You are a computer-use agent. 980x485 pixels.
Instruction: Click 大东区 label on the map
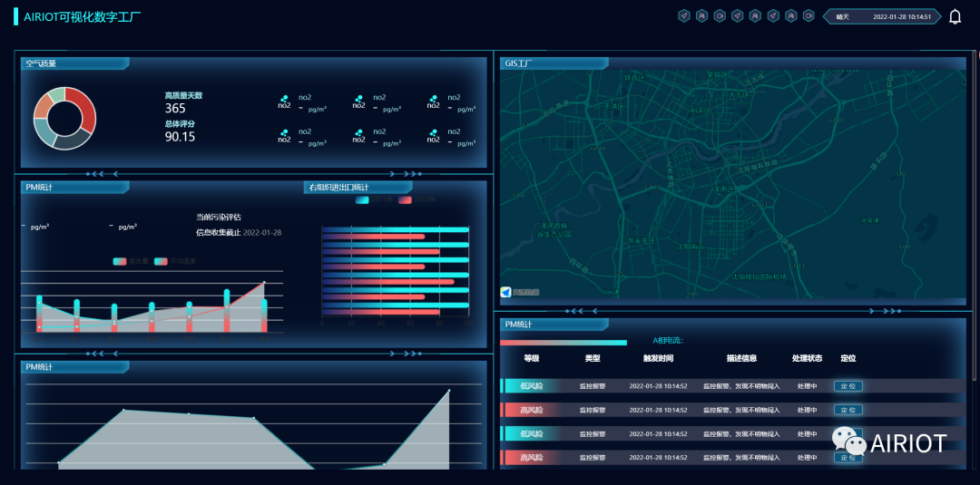[739, 94]
